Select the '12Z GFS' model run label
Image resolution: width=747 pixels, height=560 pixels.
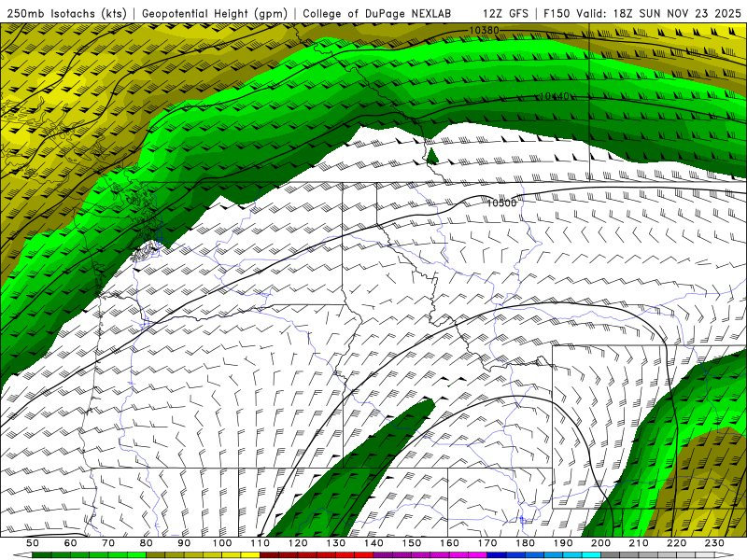[x=505, y=13]
